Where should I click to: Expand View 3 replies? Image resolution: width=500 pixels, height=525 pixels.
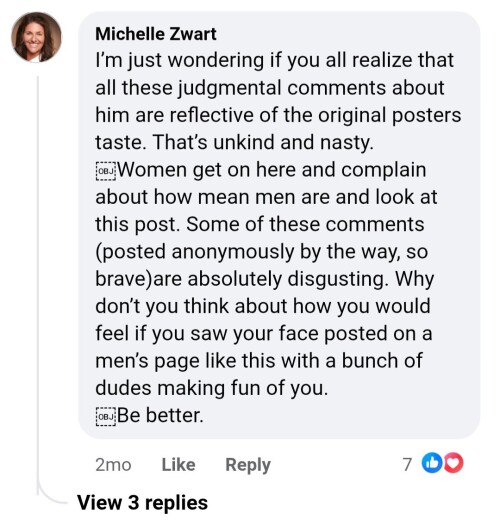142,503
